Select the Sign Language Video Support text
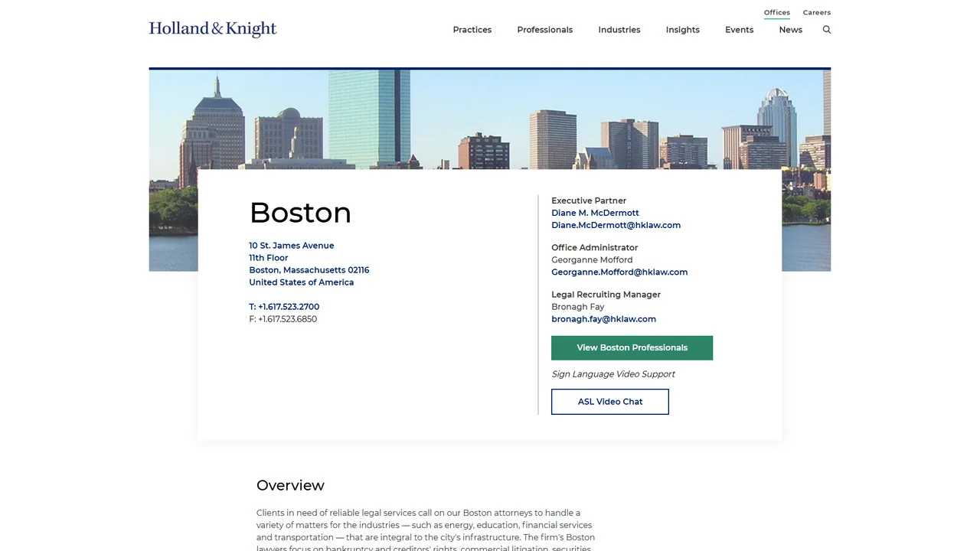This screenshot has width=980, height=551. 613,374
